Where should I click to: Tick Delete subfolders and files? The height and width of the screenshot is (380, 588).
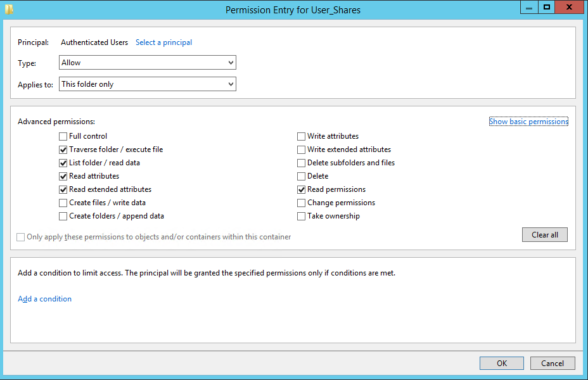point(301,163)
